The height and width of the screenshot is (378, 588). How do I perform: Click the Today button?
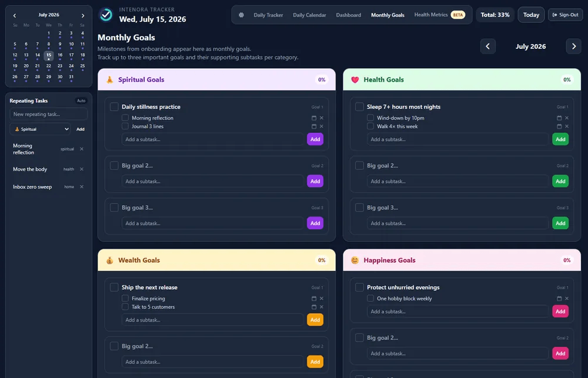pyautogui.click(x=531, y=15)
